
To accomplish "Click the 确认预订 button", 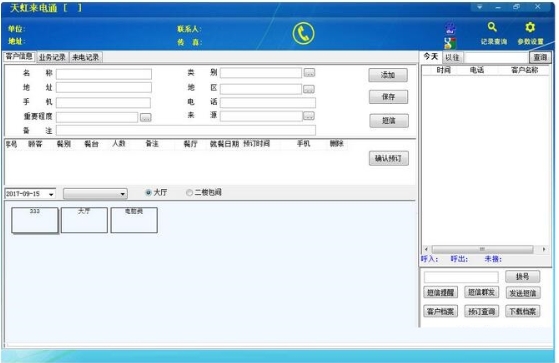I will pos(389,158).
